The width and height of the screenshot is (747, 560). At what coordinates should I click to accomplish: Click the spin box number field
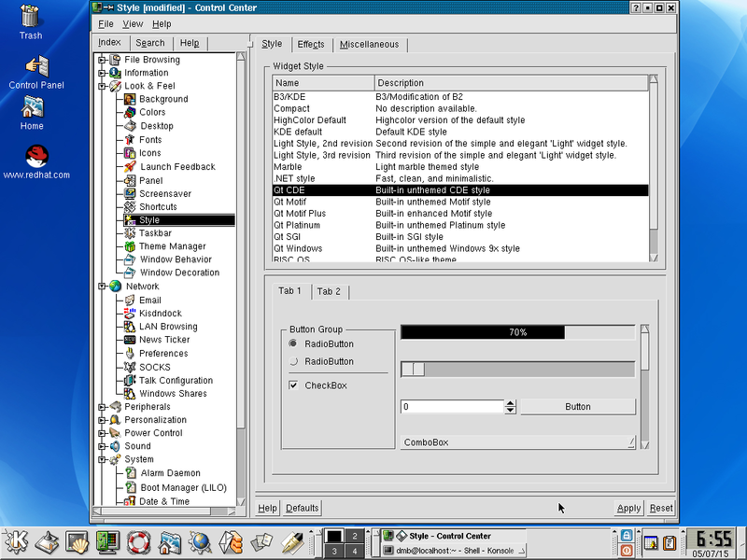(452, 407)
